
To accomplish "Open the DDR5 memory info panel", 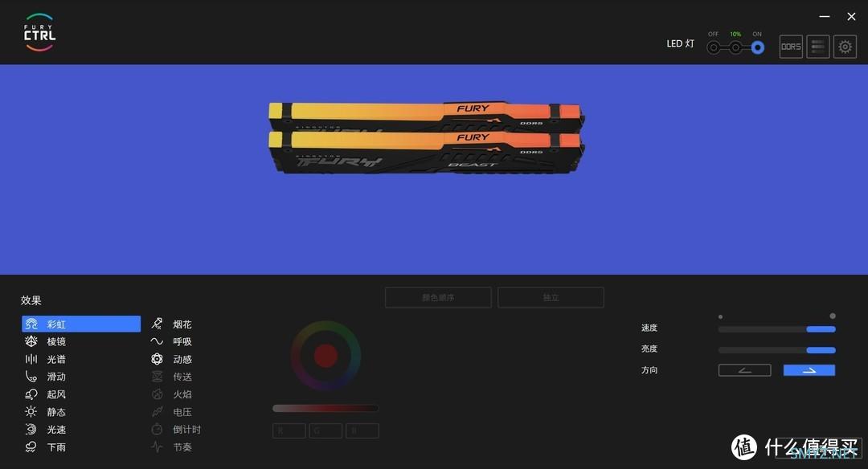I will [x=791, y=47].
